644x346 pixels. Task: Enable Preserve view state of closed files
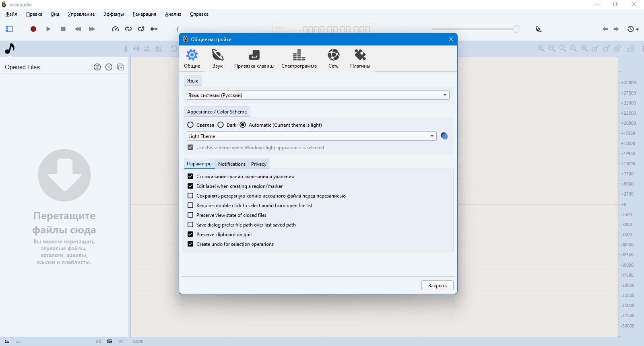tap(190, 215)
